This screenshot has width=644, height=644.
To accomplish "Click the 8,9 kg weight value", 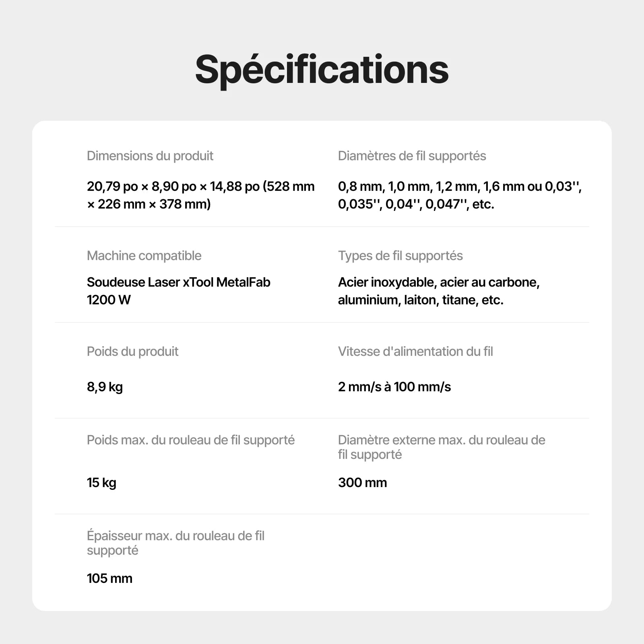I will [105, 387].
